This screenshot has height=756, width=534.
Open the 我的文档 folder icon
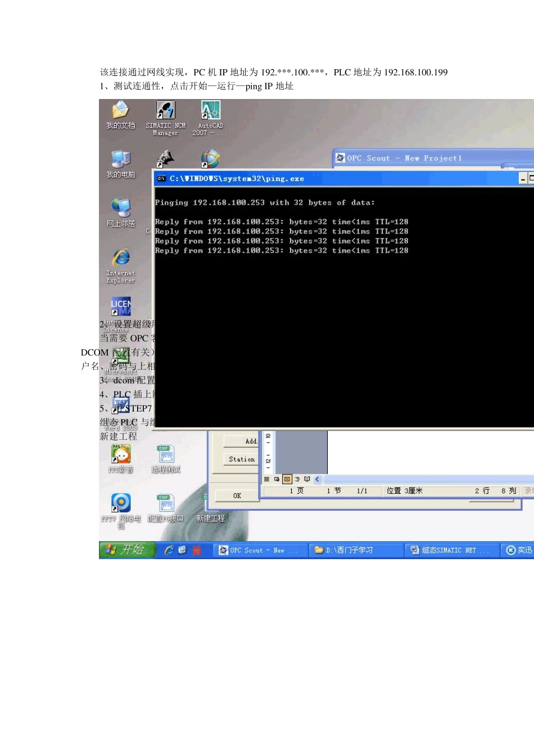120,111
